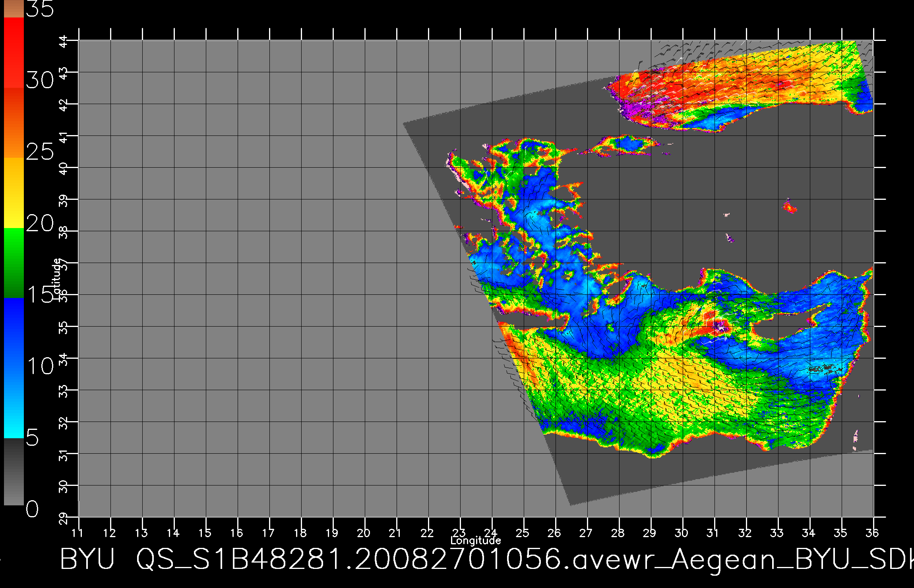Pick the gray segment of the colorbar
The height and width of the screenshot is (588, 914).
(14, 472)
